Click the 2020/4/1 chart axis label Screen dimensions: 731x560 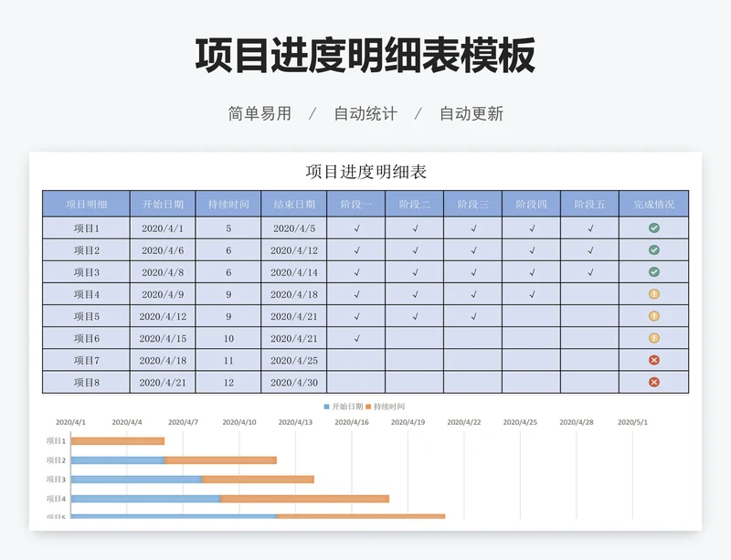pyautogui.click(x=71, y=422)
